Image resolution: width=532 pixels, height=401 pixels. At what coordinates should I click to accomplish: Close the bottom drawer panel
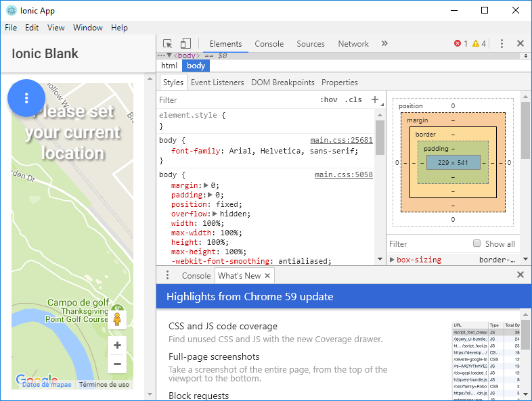point(520,275)
